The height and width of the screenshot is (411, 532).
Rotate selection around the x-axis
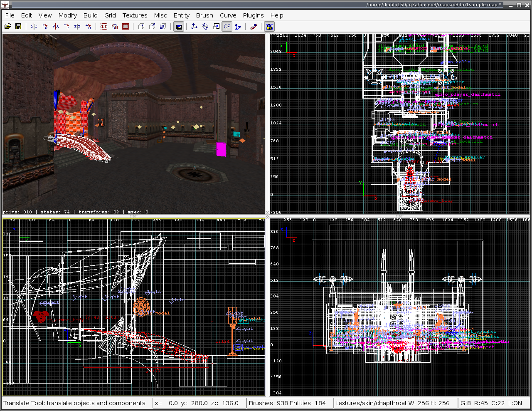(x=45, y=26)
